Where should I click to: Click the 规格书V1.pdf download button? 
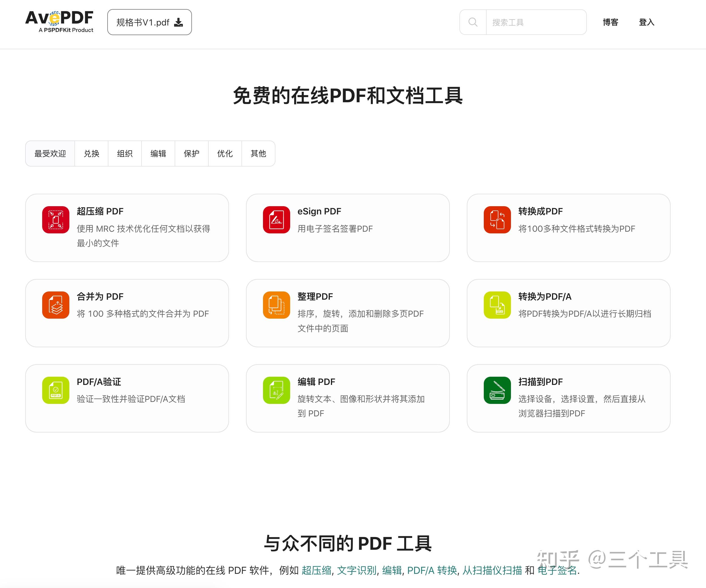(x=149, y=22)
